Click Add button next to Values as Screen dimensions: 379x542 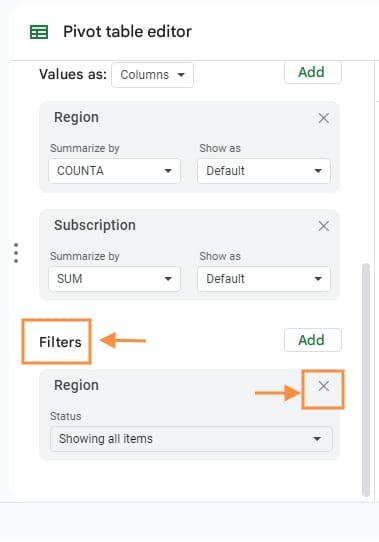click(313, 72)
